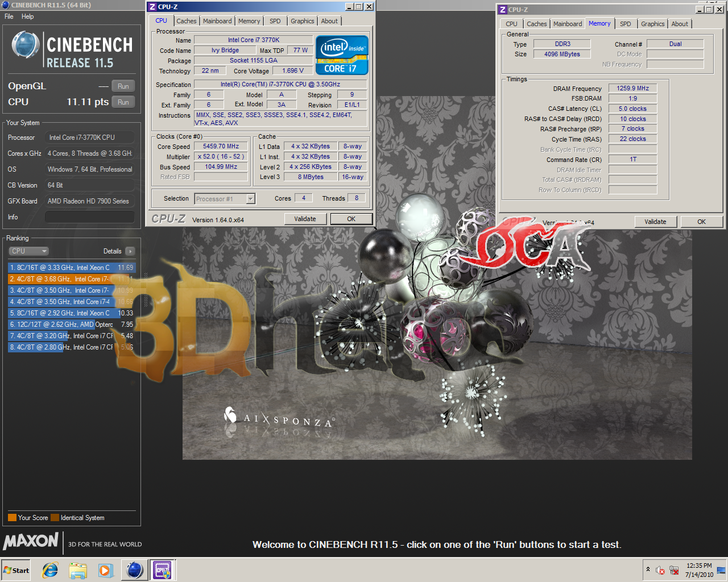Open Windows Explorer folder icon in taskbar
Image resolution: width=728 pixels, height=582 pixels.
(x=78, y=570)
